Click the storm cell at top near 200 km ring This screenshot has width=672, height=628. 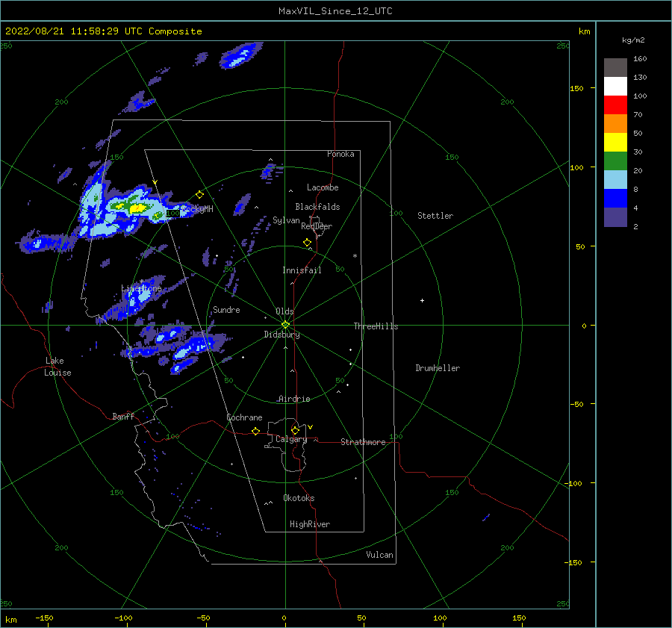240,55
